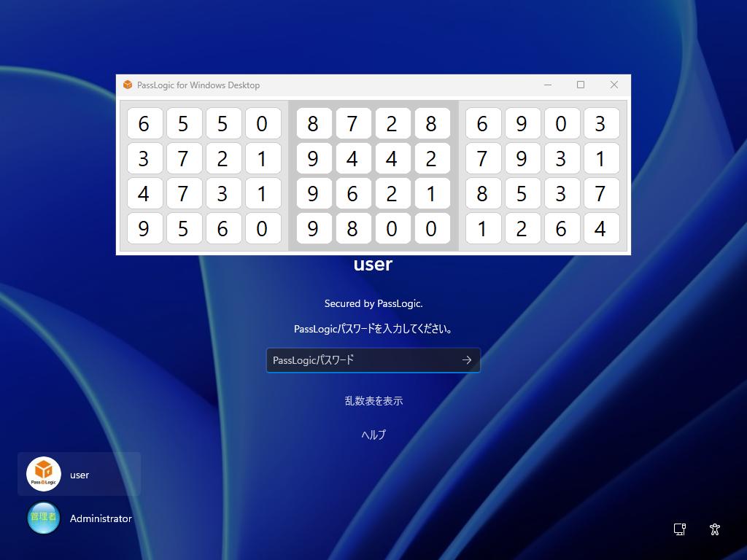
Task: Click 3 in the left block's second row
Action: [x=145, y=158]
